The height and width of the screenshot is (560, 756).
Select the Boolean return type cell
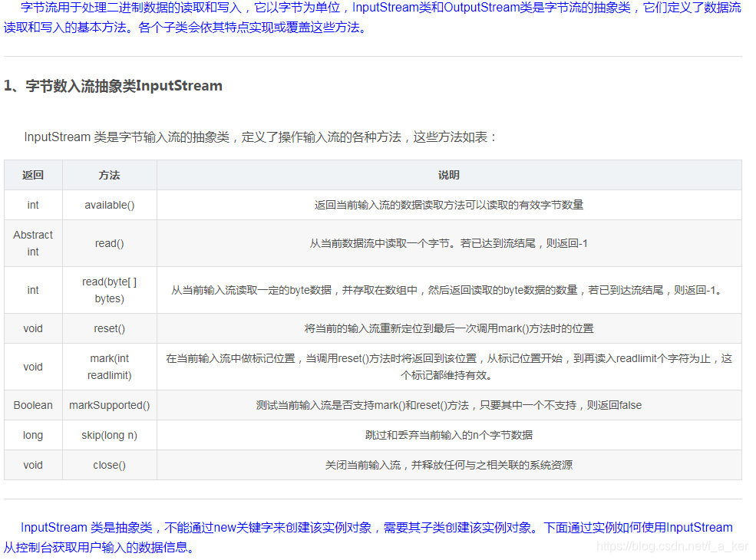tap(32, 405)
